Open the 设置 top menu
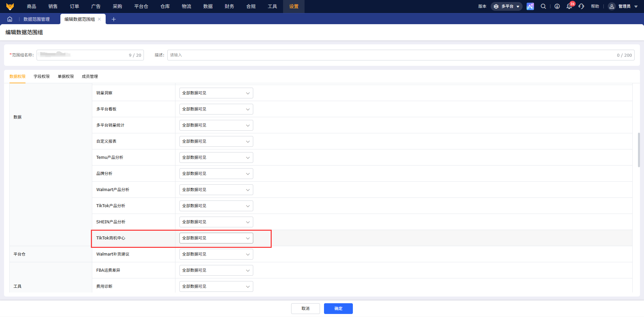 click(x=294, y=6)
